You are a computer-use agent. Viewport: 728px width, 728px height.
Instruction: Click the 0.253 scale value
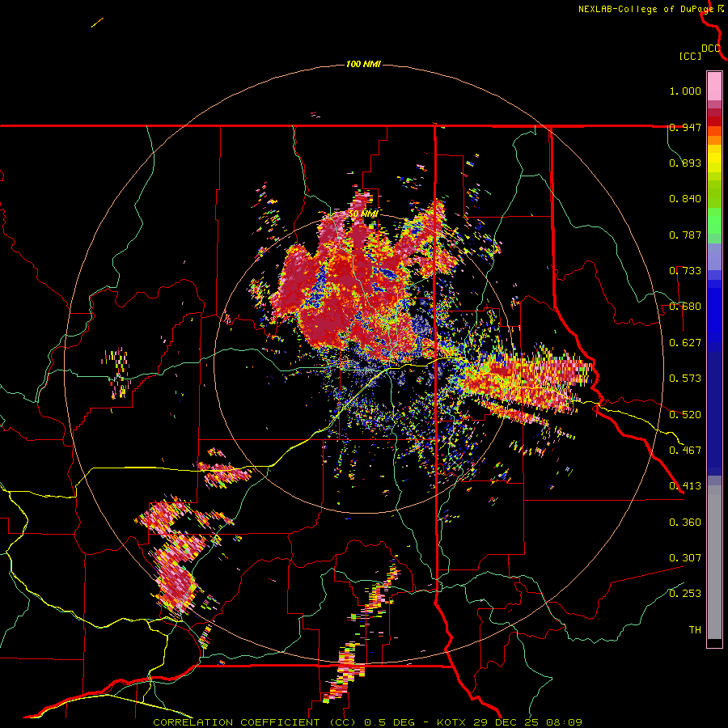[x=685, y=594]
